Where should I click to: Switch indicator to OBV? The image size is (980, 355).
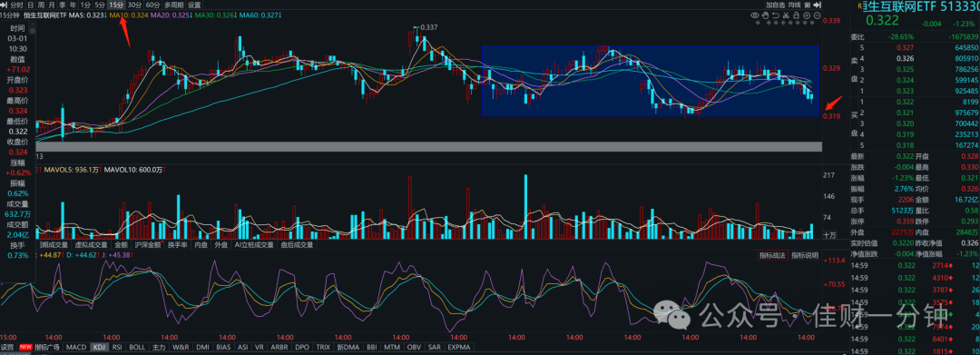(413, 347)
